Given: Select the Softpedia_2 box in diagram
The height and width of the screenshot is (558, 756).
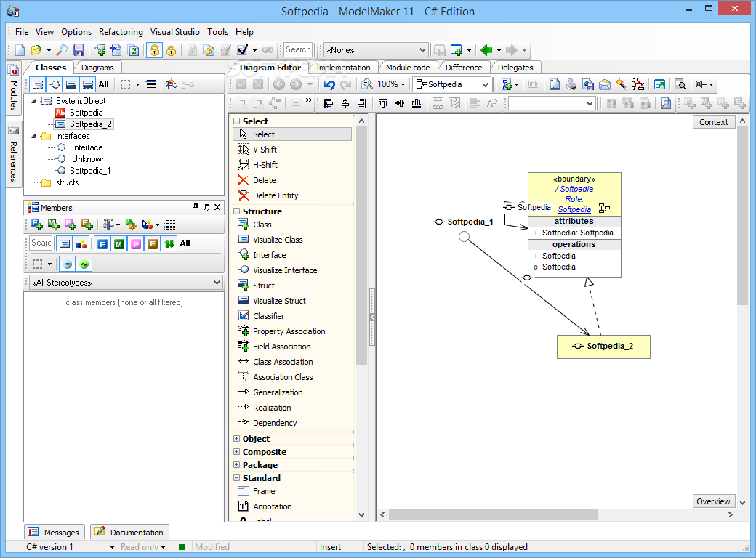Looking at the screenshot, I should point(603,347).
